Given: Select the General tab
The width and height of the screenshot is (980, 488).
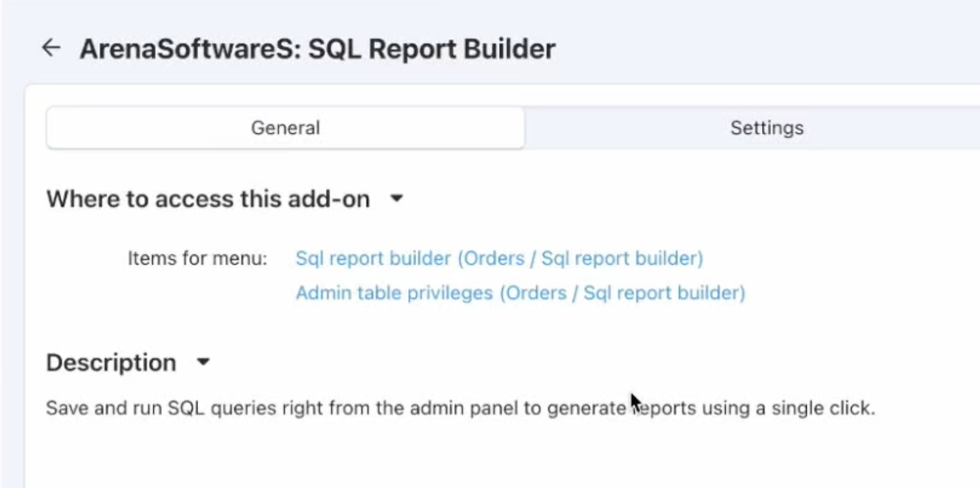Looking at the screenshot, I should (x=285, y=128).
